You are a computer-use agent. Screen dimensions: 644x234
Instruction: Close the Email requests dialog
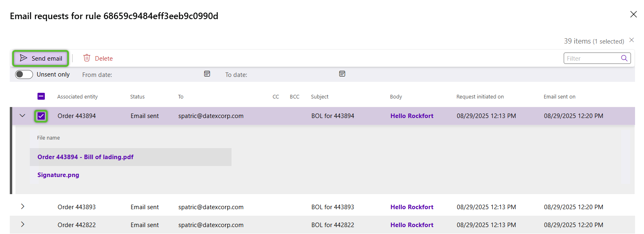point(633,14)
